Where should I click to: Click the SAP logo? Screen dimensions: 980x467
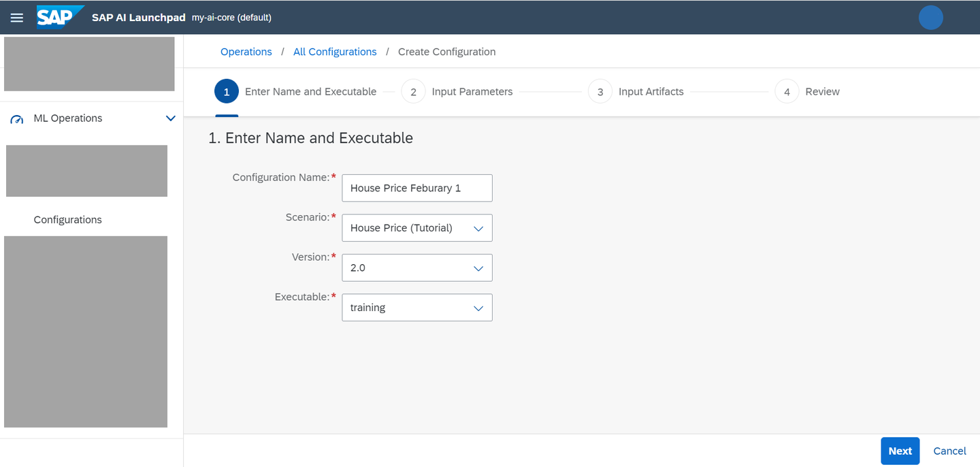click(x=60, y=17)
